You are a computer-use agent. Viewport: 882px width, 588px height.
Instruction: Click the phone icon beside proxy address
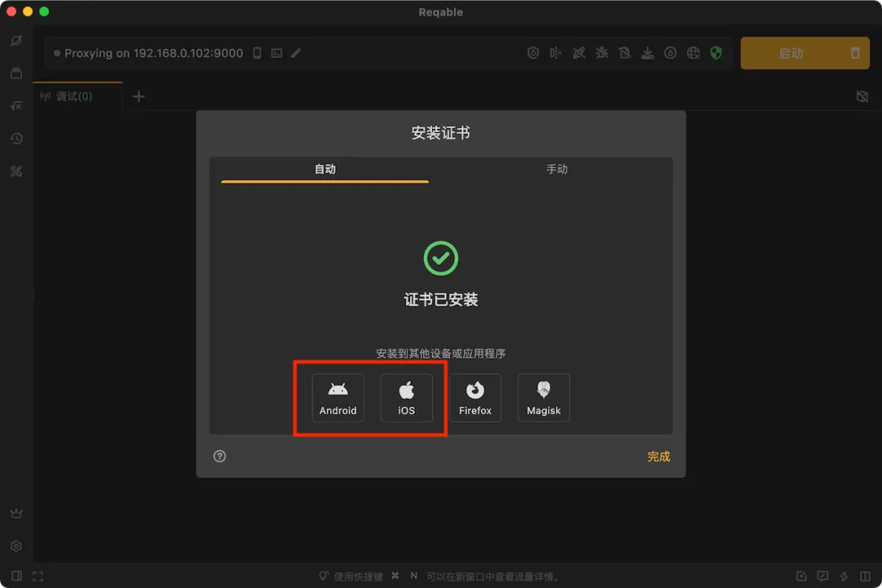pos(257,53)
